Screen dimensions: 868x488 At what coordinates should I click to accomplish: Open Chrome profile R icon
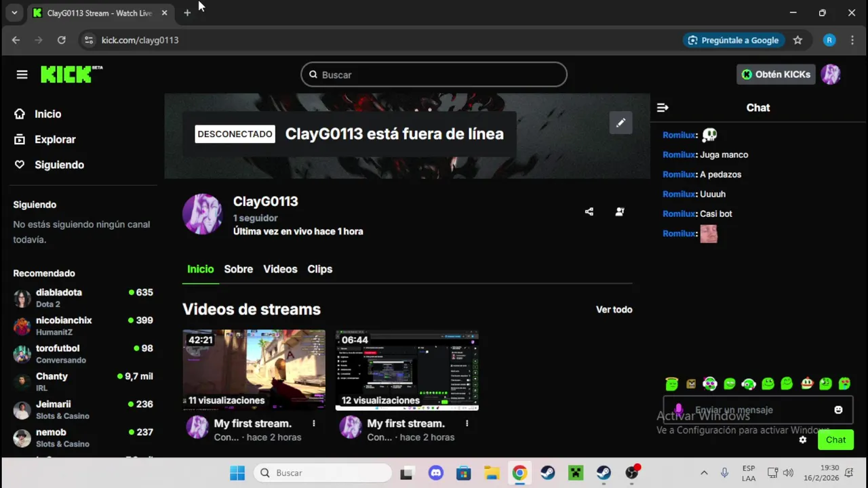829,40
